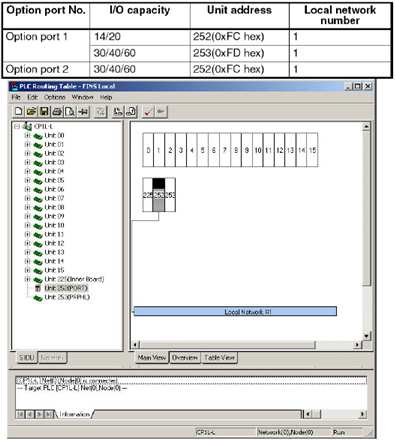
Task: Click the Save diskette toolbar icon
Action: point(44,111)
